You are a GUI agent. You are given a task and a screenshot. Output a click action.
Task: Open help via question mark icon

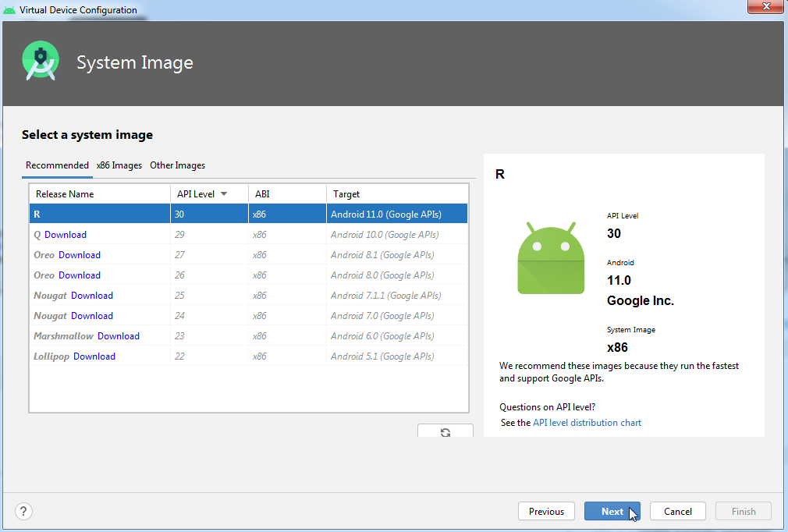(x=23, y=512)
